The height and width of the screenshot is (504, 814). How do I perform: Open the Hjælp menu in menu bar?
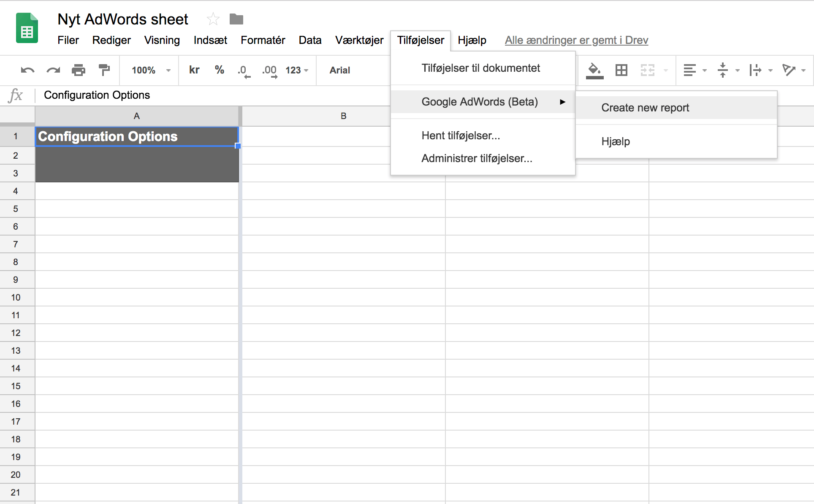[x=472, y=40]
